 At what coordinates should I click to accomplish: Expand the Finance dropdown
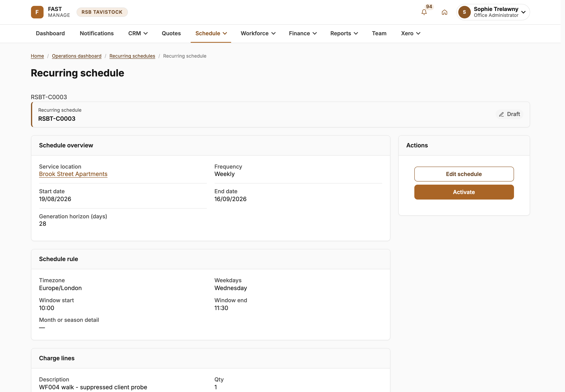coord(303,33)
